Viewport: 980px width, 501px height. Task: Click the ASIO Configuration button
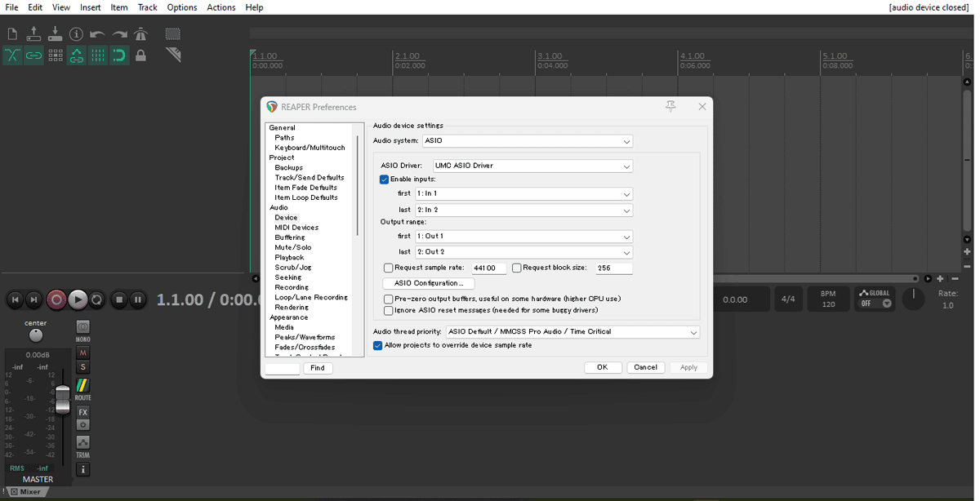tap(429, 283)
